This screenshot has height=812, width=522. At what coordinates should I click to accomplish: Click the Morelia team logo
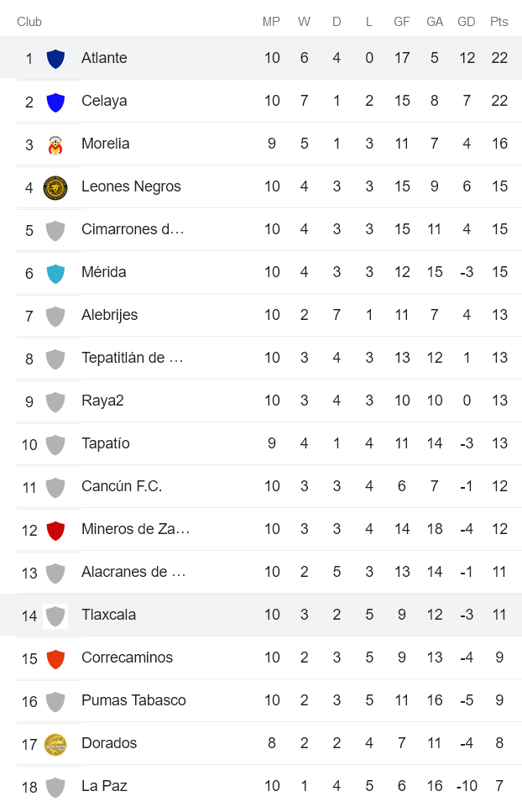click(55, 144)
